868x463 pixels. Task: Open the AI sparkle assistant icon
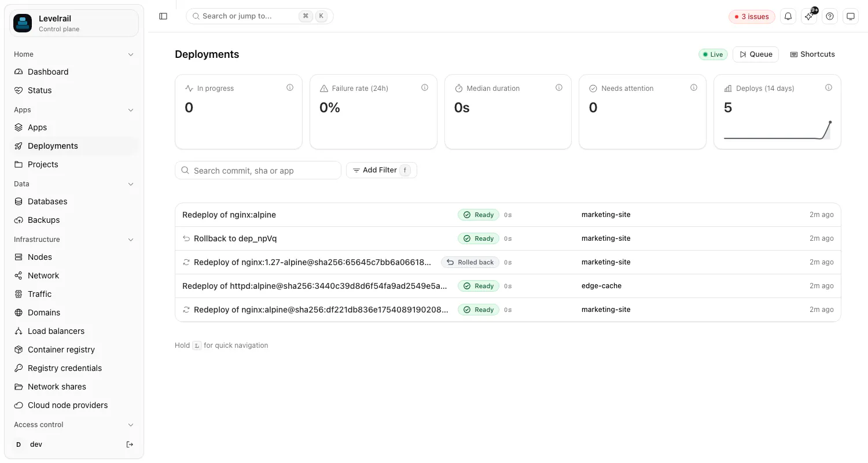[x=809, y=16]
